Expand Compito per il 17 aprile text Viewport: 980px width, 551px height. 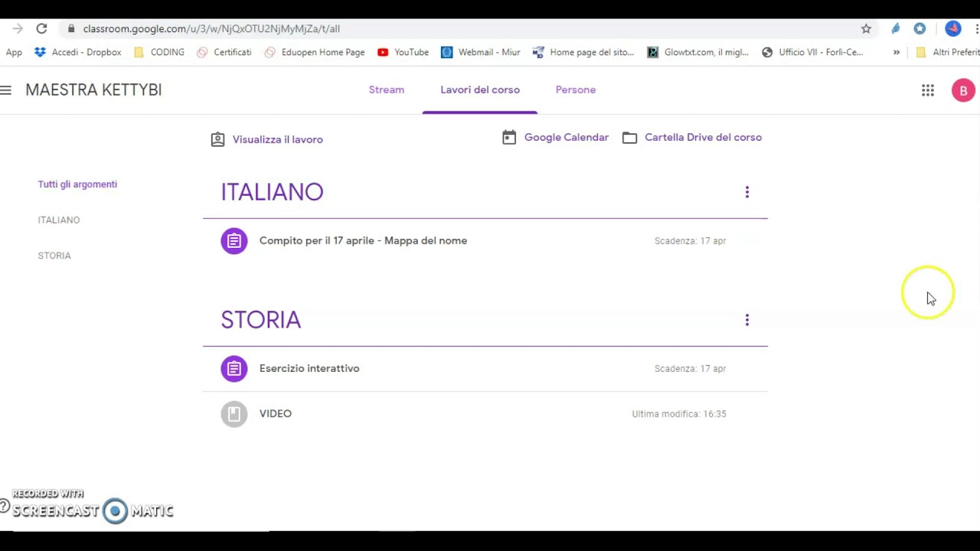(363, 240)
